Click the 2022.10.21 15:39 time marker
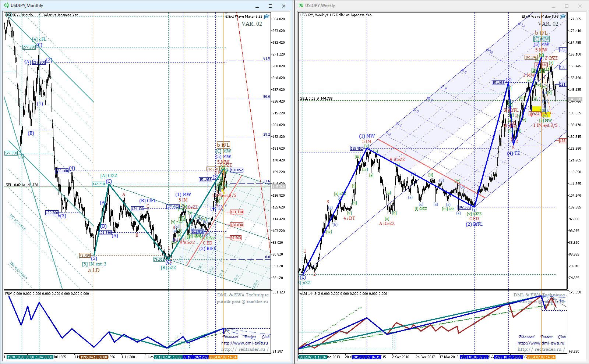589x364 pixels. [x=508, y=357]
